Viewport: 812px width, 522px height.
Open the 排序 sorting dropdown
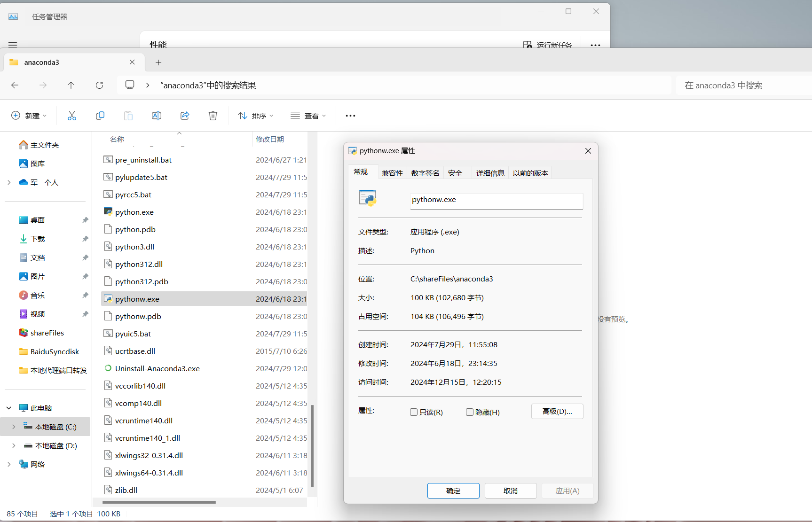point(255,115)
